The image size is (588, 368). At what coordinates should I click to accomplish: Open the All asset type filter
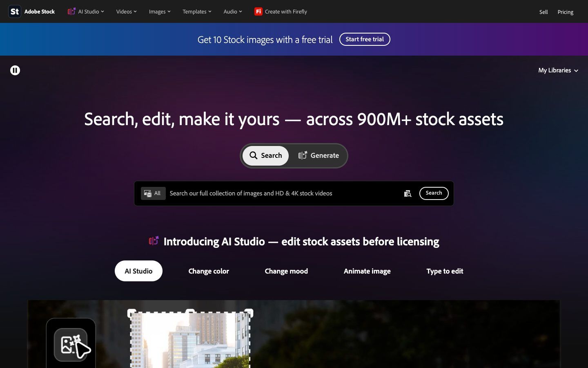pyautogui.click(x=153, y=193)
